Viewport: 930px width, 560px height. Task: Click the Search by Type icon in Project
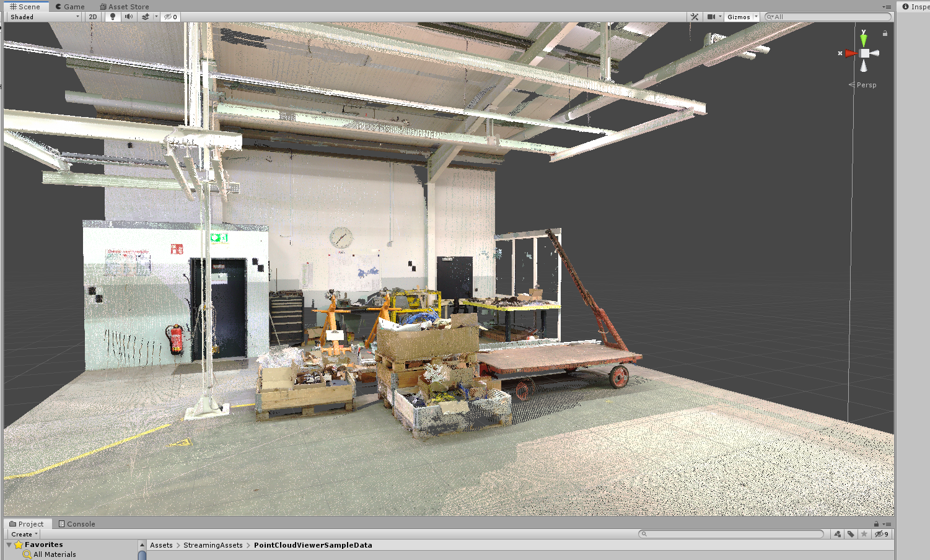click(838, 534)
